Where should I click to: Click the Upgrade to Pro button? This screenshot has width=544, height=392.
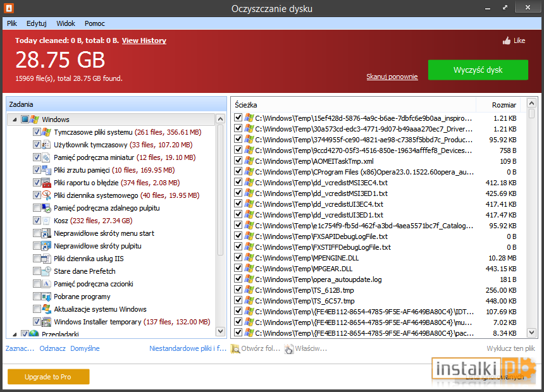pyautogui.click(x=49, y=377)
